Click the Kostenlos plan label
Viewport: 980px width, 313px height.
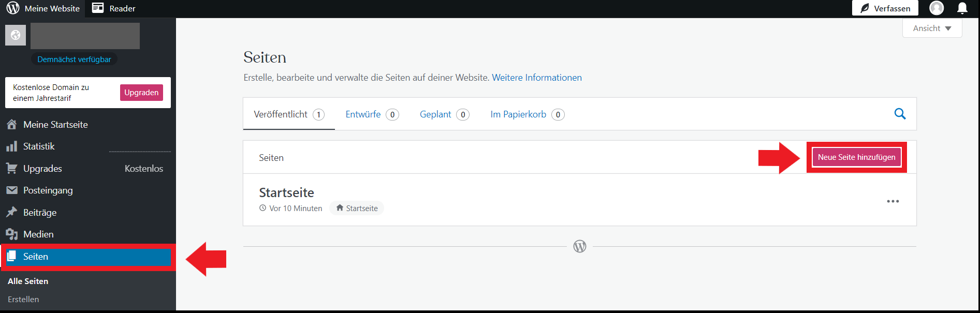pos(144,169)
